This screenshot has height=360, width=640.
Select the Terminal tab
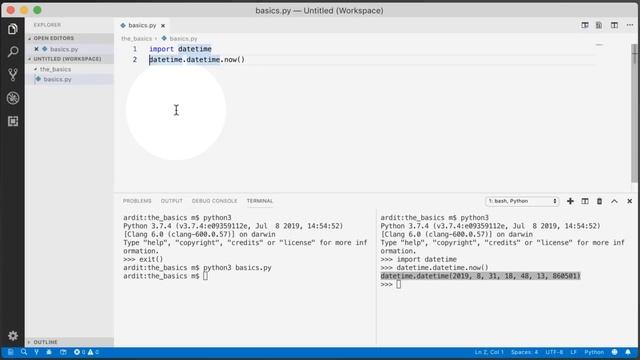tap(260, 201)
